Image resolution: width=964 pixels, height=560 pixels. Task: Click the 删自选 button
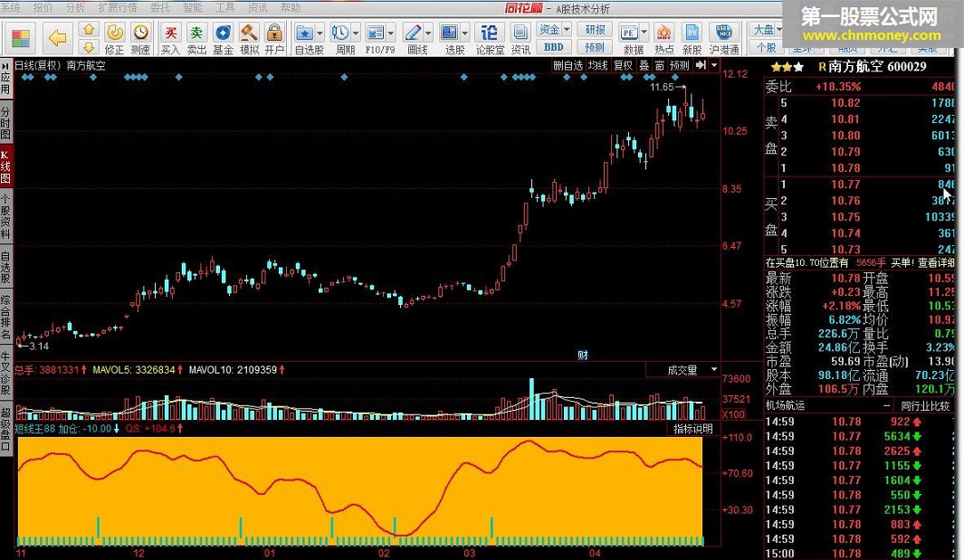coord(568,66)
